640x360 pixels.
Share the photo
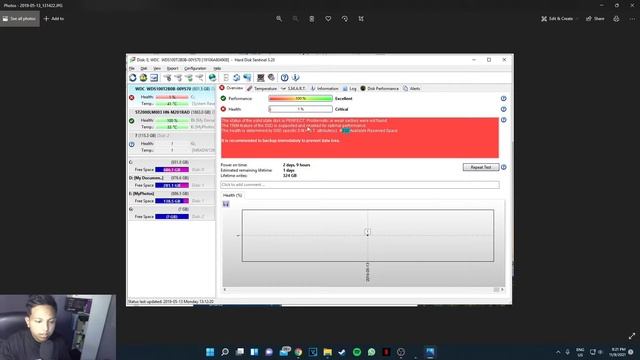pyautogui.click(x=595, y=19)
